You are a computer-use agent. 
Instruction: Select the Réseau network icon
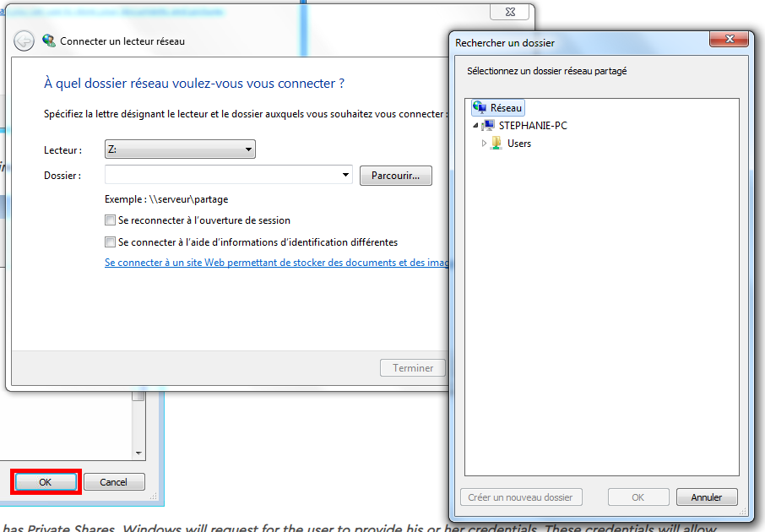pyautogui.click(x=480, y=107)
